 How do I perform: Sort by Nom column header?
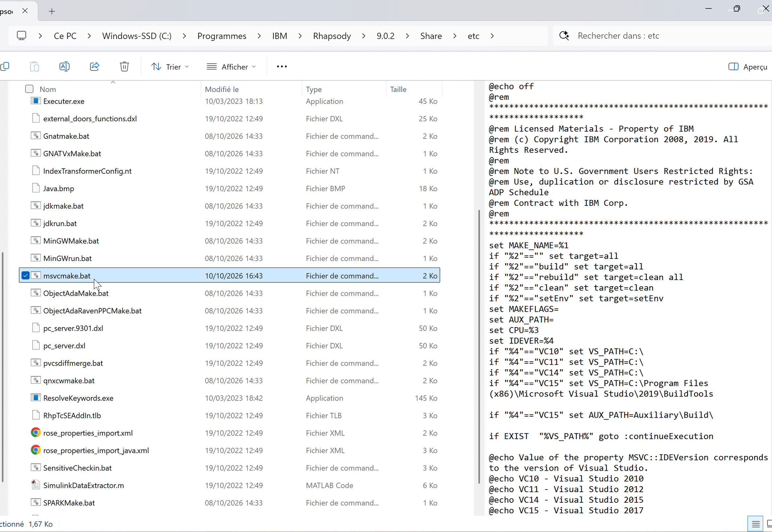[x=48, y=89]
